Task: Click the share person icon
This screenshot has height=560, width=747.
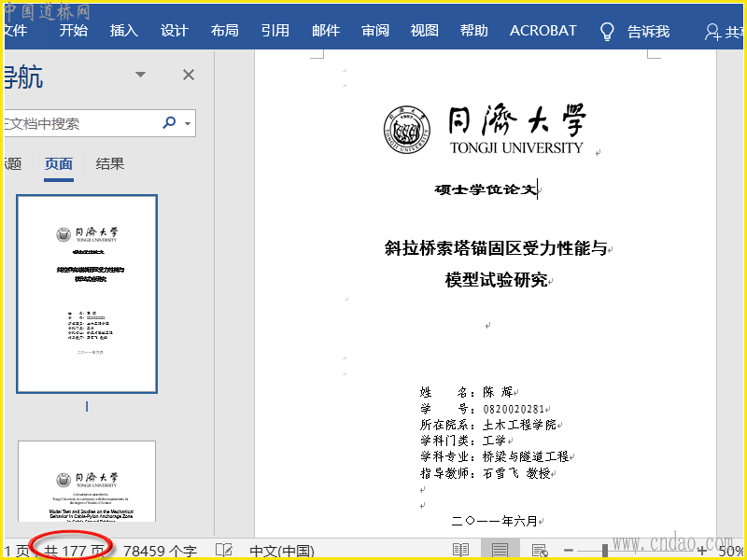Action: point(712,32)
